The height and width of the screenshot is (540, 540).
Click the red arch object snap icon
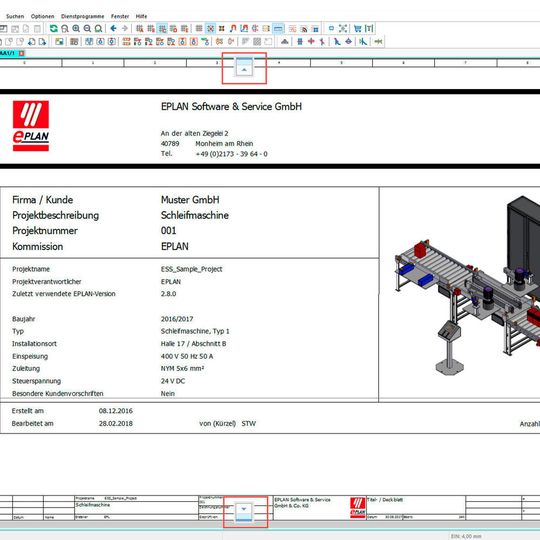tap(233, 29)
